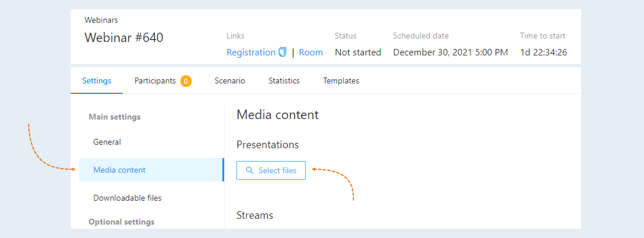The image size is (644, 238).
Task: Click the Presentations subheading
Action: point(268,145)
